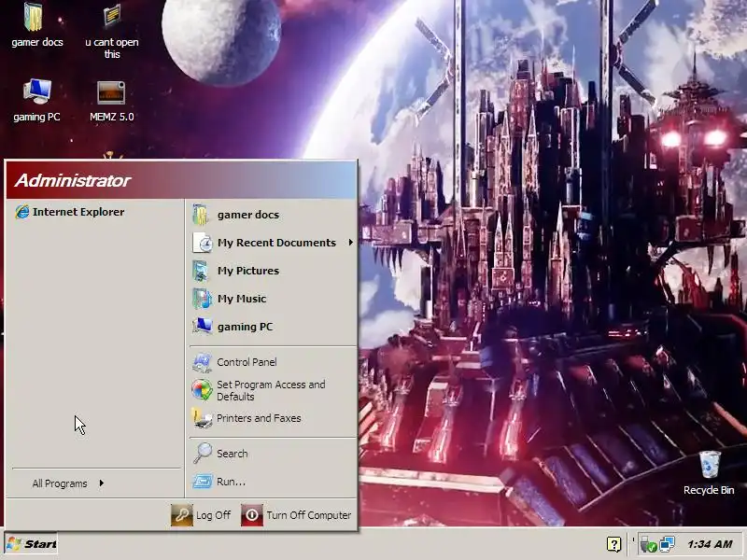Choose the Search entry text
Image resolution: width=747 pixels, height=560 pixels.
[232, 454]
